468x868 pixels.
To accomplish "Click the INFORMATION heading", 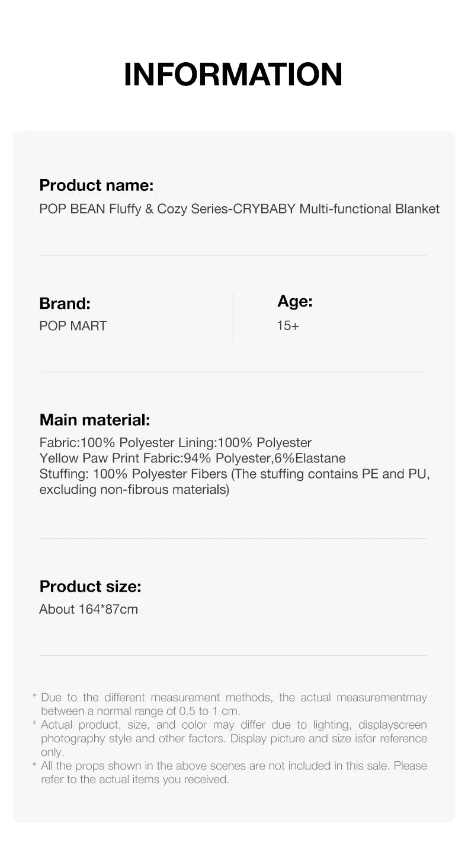I will [233, 74].
